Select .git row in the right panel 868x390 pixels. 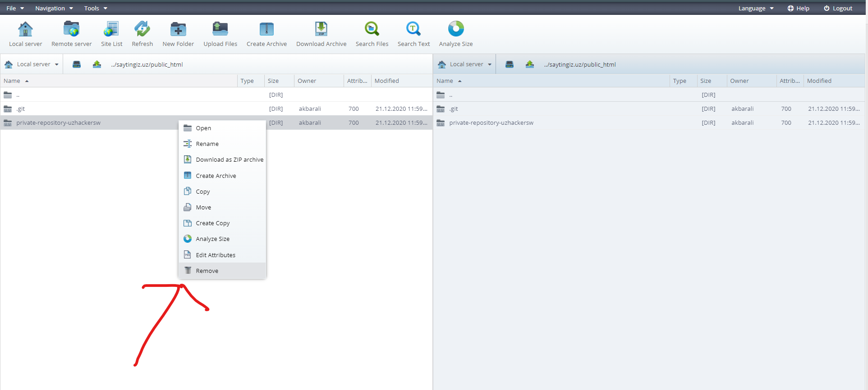click(649, 109)
